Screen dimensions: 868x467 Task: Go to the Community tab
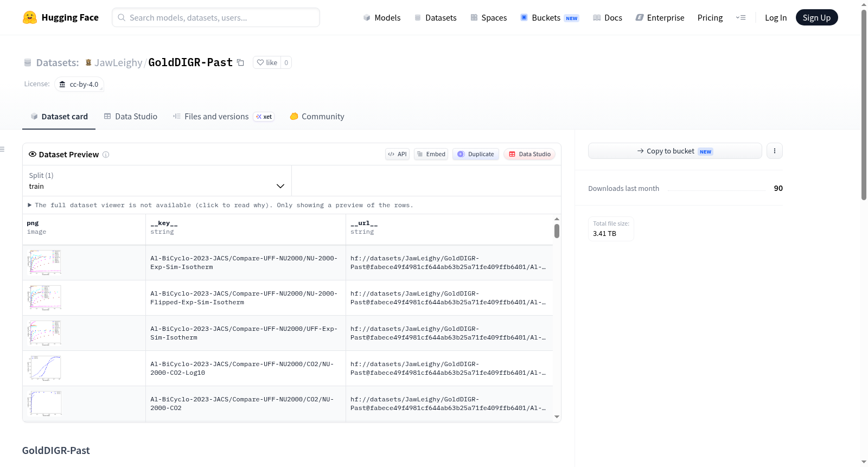click(x=317, y=117)
